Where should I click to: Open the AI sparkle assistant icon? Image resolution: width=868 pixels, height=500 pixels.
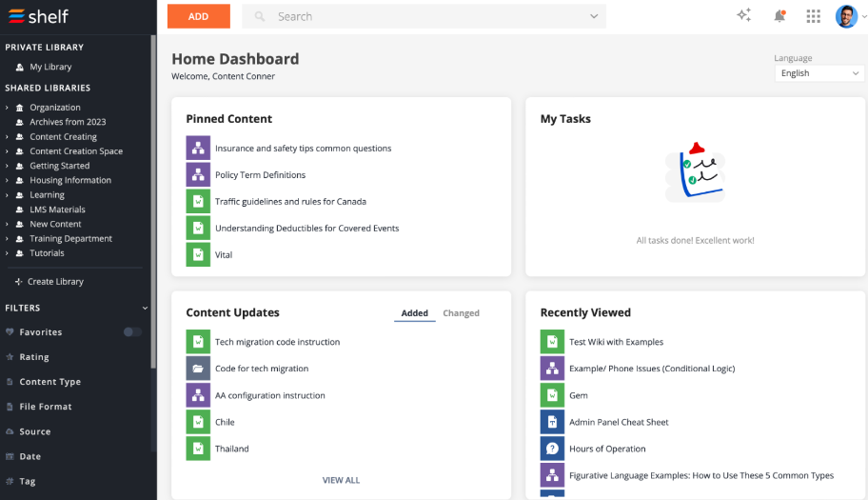[744, 15]
